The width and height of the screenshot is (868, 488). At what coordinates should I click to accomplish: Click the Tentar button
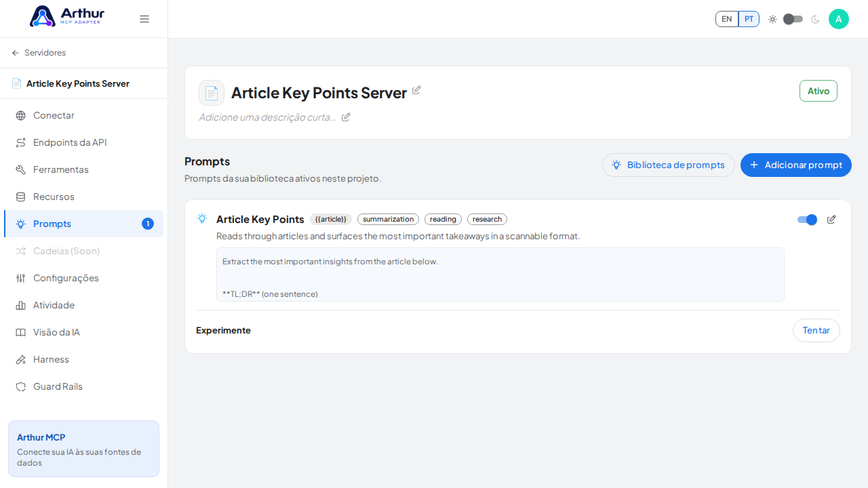pos(816,331)
